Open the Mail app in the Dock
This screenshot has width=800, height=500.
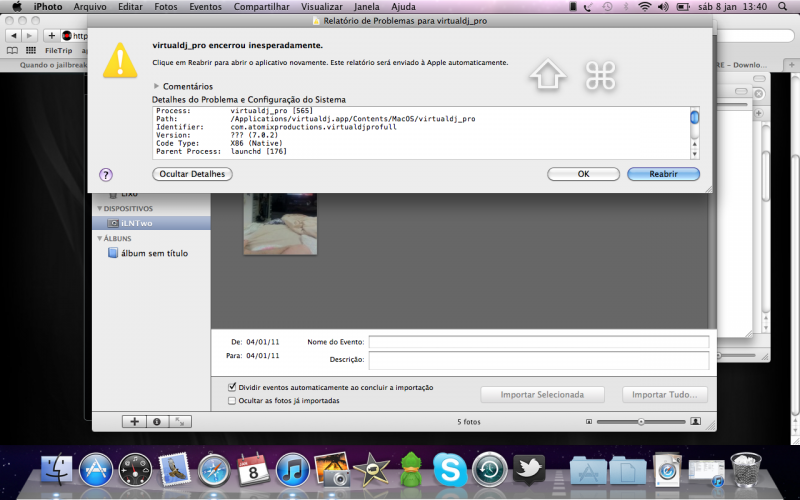pyautogui.click(x=174, y=469)
